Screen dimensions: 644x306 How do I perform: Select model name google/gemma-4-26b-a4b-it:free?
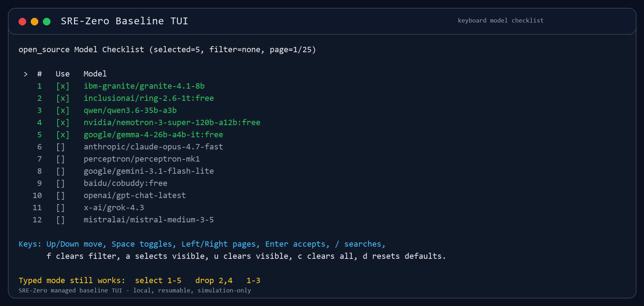click(x=153, y=135)
